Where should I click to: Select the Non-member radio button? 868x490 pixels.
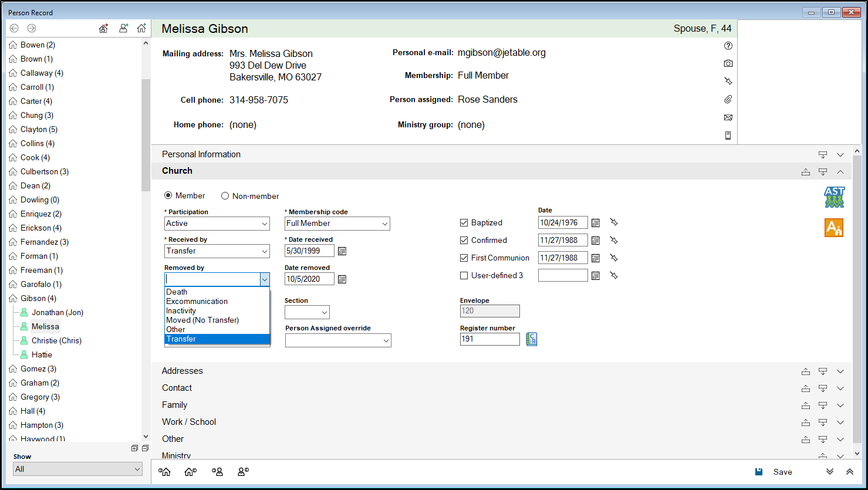click(225, 196)
